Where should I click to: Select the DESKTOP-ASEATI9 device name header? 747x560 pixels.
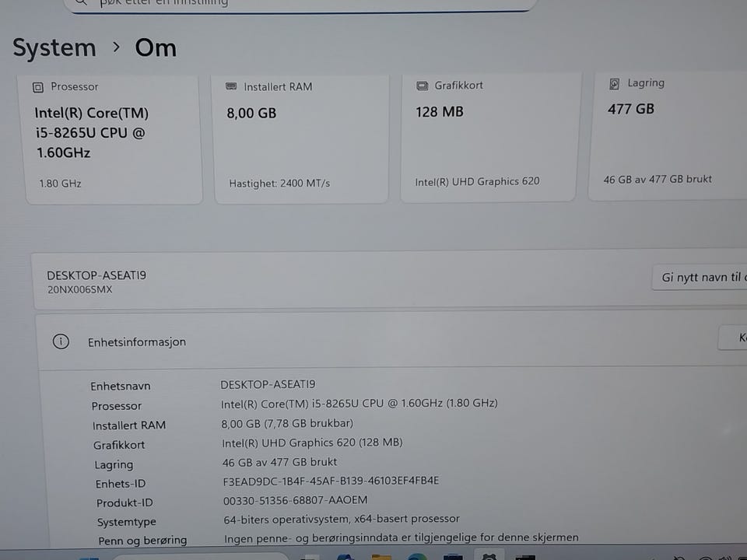96,275
